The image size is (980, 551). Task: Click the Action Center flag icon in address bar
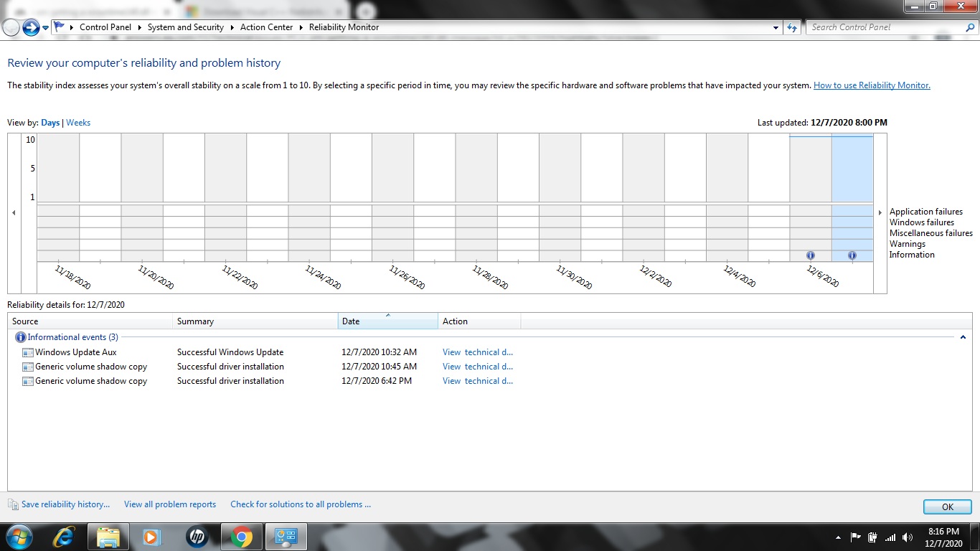[60, 27]
